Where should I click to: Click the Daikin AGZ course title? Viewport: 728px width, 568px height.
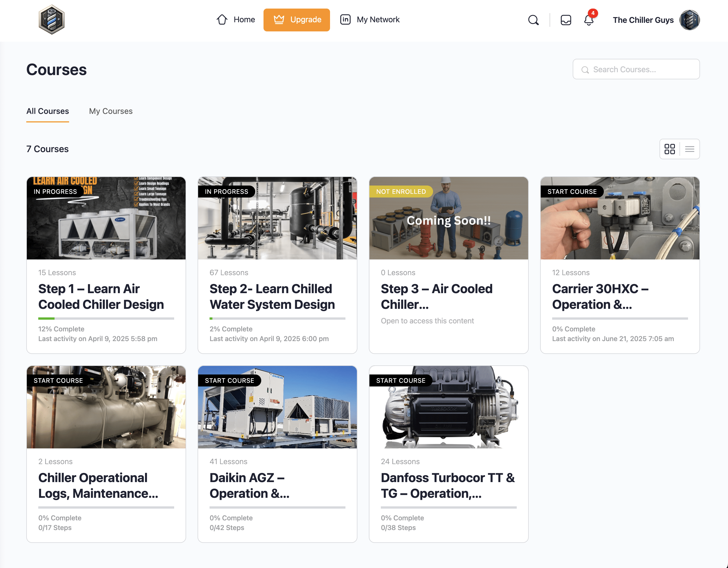pyautogui.click(x=249, y=485)
